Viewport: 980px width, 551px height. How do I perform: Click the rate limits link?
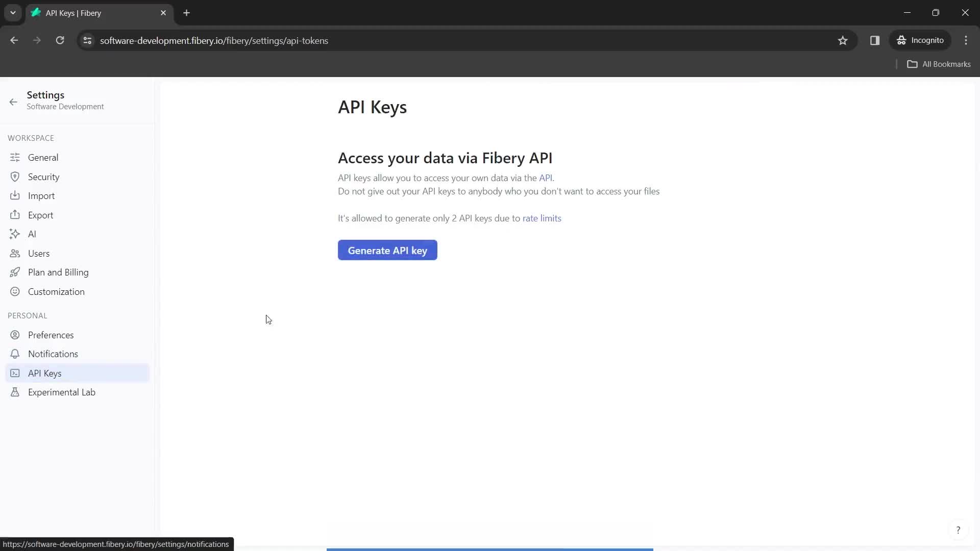[544, 218]
